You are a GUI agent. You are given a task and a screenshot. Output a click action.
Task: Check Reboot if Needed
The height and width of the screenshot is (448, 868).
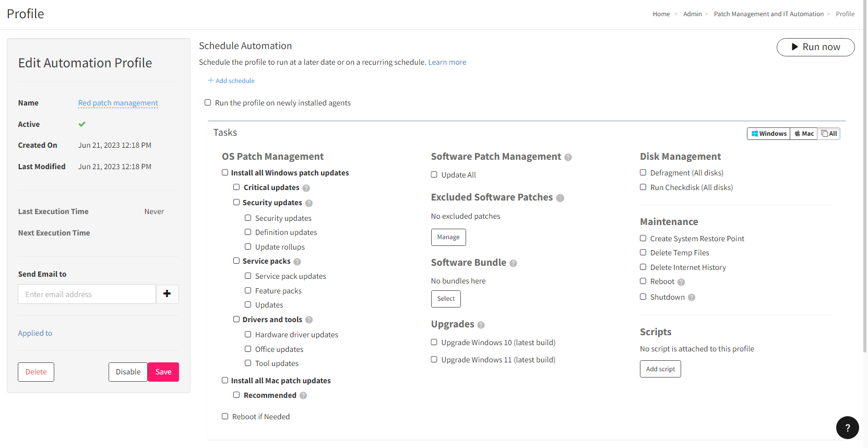coord(225,416)
